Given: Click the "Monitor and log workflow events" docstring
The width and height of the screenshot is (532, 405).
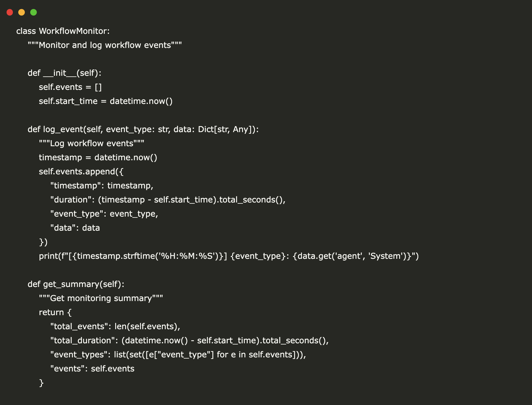Looking at the screenshot, I should pyautogui.click(x=105, y=45).
